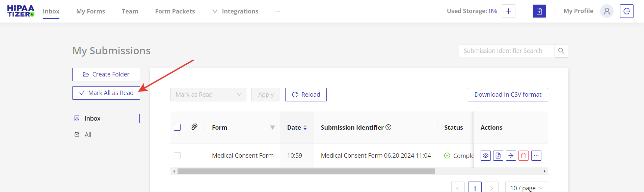Image resolution: width=644 pixels, height=192 pixels.
Task: Click the Mark All as Read button
Action: tap(106, 93)
